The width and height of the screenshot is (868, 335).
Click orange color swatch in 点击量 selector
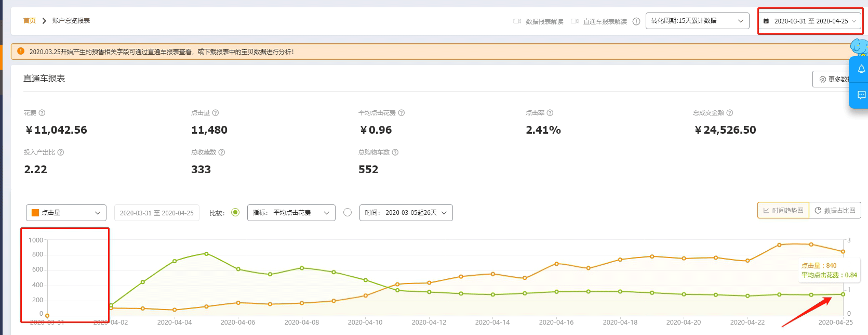pos(35,213)
